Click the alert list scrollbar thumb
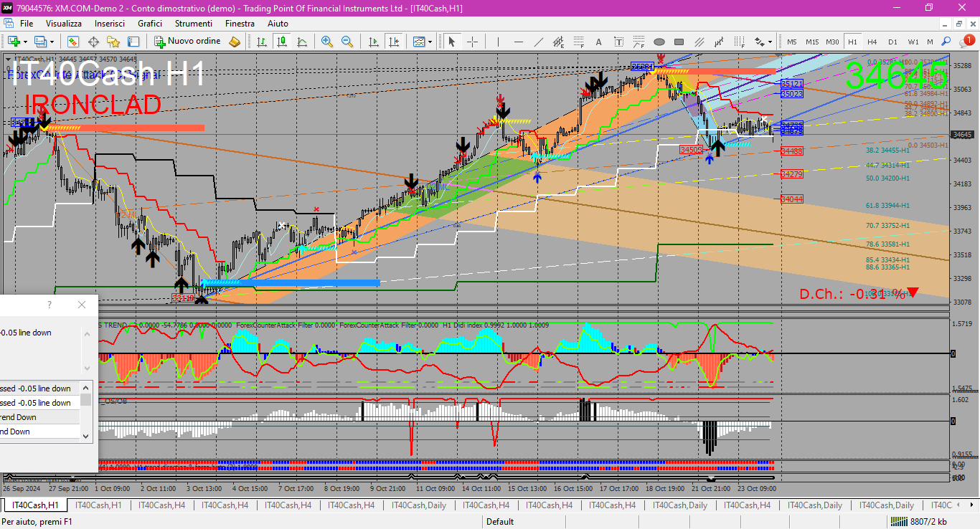Image resolution: width=980 pixels, height=529 pixels. (86, 400)
